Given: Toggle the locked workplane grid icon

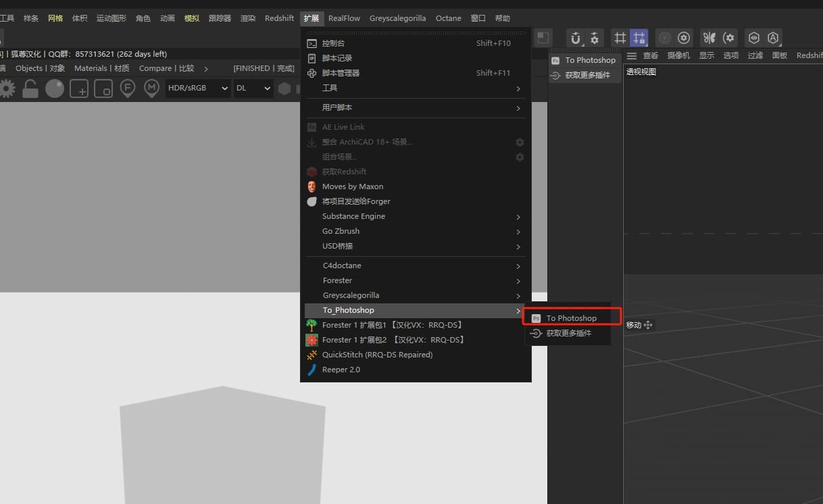Looking at the screenshot, I should 639,39.
